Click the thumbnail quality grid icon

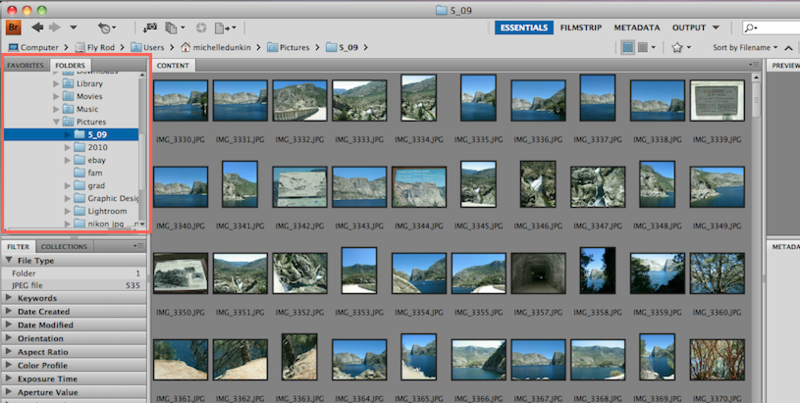[627, 47]
